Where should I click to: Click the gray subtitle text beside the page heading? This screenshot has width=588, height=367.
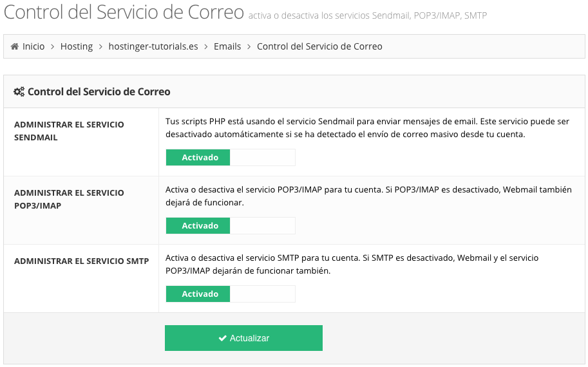coord(367,15)
